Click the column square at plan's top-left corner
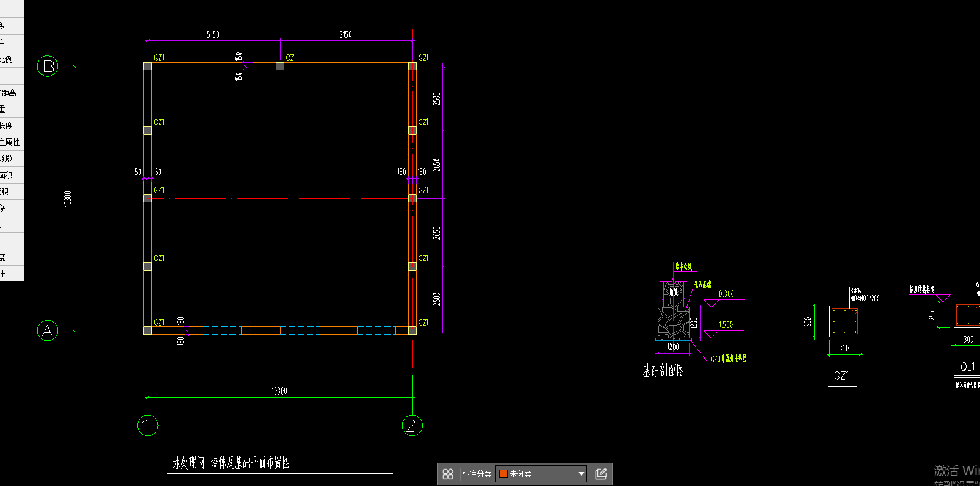 [148, 66]
